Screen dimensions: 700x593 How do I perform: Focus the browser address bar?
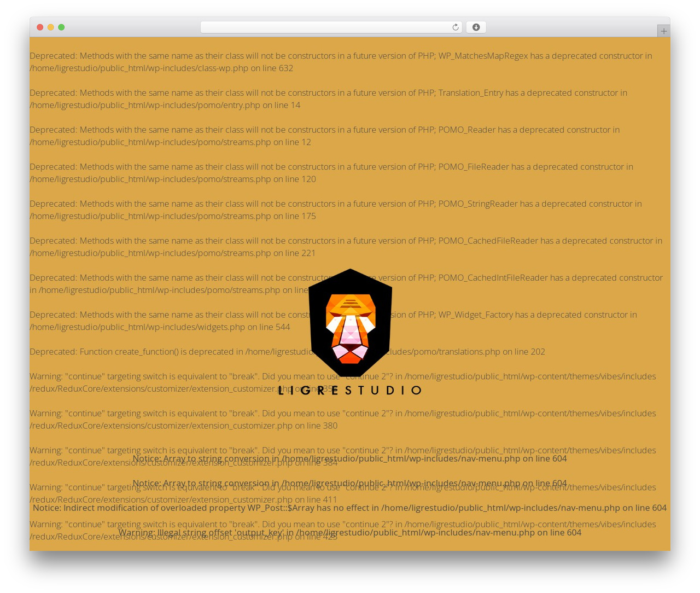(x=331, y=27)
